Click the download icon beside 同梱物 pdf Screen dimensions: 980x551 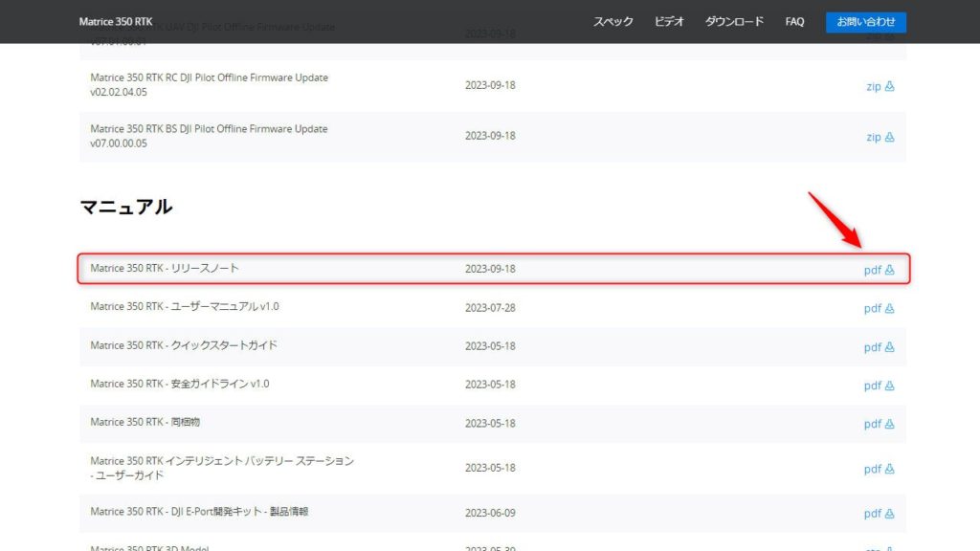pyautogui.click(x=892, y=424)
